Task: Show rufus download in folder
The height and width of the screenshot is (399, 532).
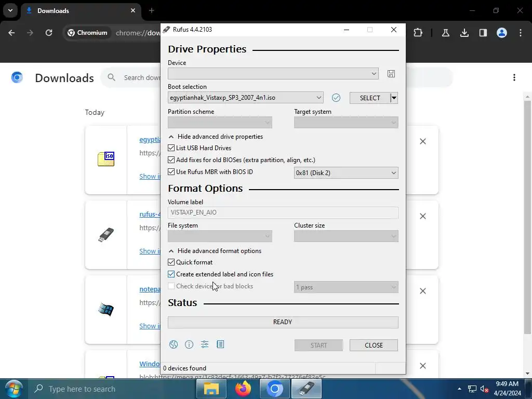Action: [150, 251]
